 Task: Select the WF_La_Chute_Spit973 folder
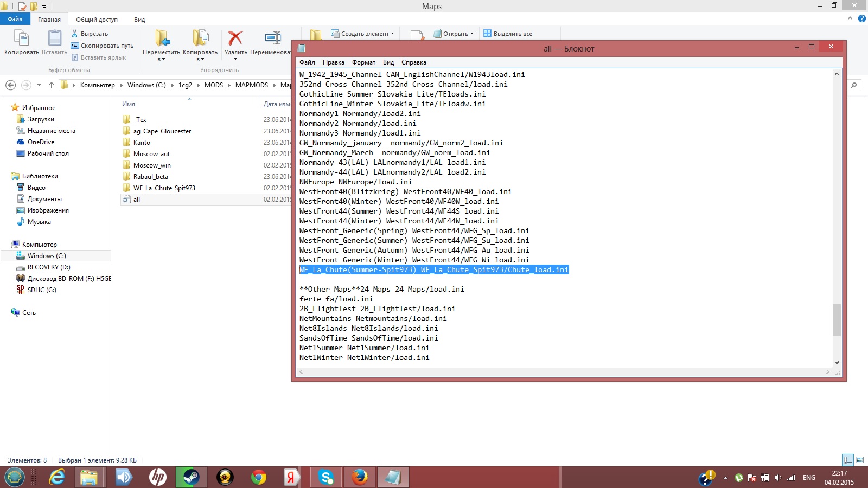point(164,188)
